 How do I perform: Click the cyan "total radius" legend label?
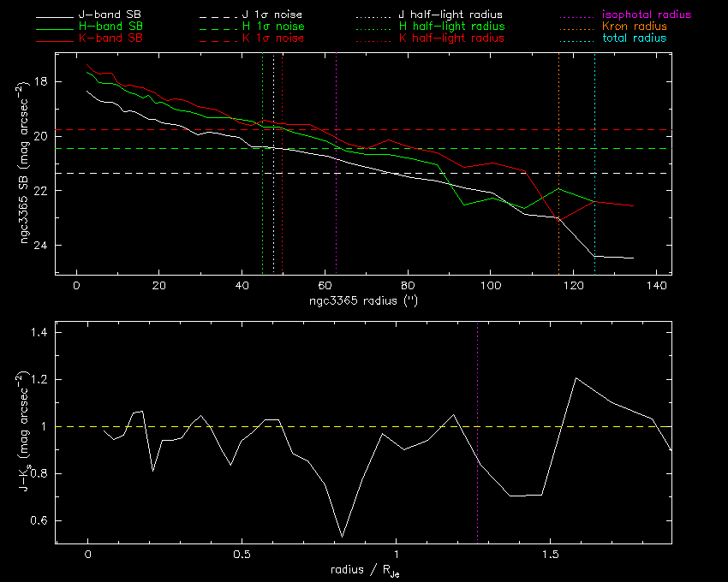click(634, 39)
